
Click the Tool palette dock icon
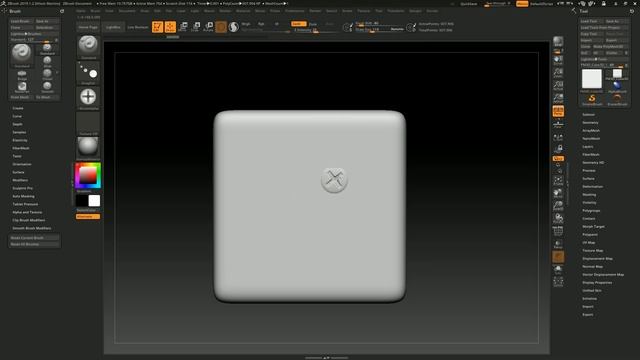(x=631, y=11)
